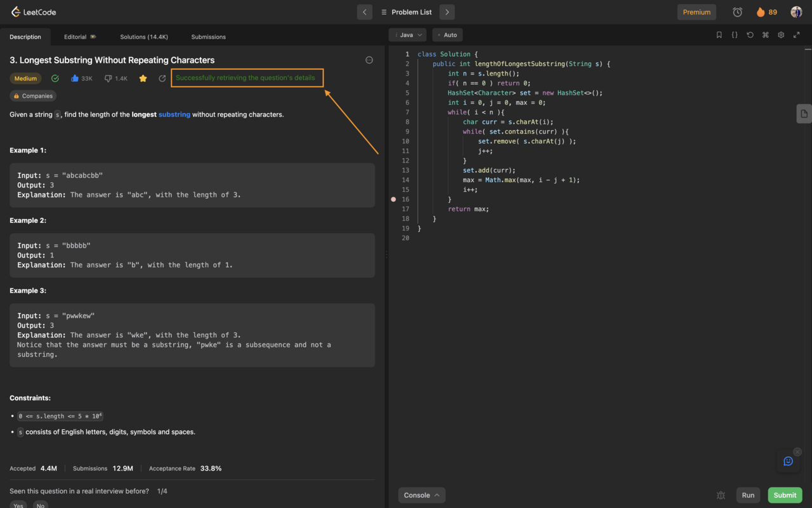
Task: Switch to the Editorial tab
Action: coord(80,37)
